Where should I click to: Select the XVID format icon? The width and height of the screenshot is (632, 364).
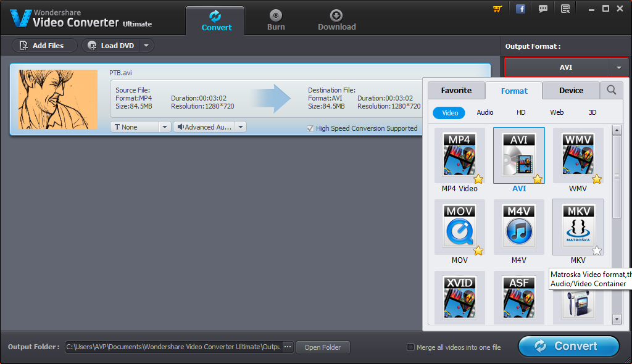click(x=459, y=297)
